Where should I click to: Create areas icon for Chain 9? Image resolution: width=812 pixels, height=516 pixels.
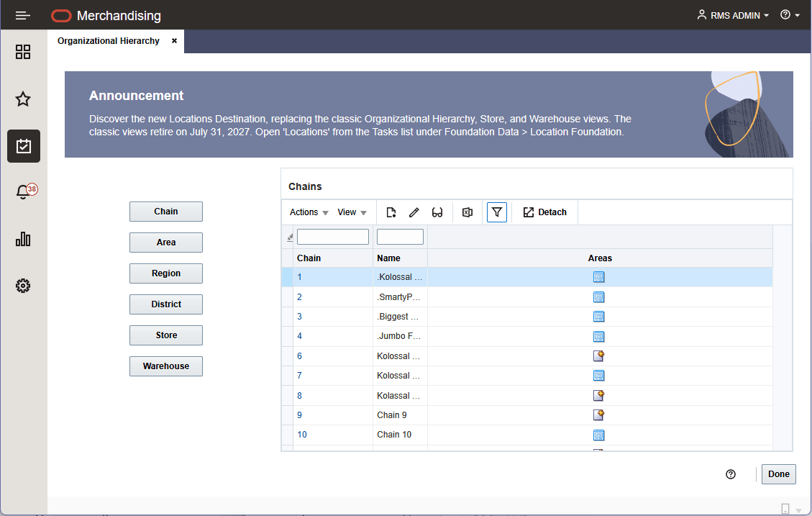coord(598,415)
